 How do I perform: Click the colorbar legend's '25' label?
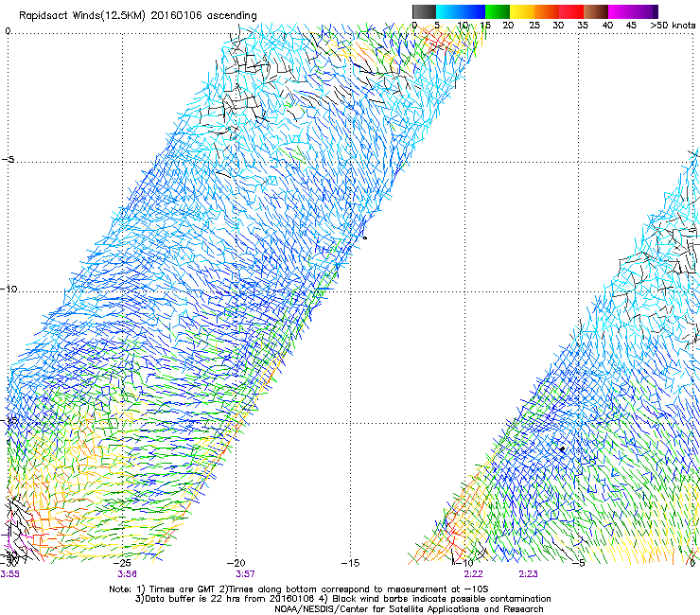click(x=534, y=26)
